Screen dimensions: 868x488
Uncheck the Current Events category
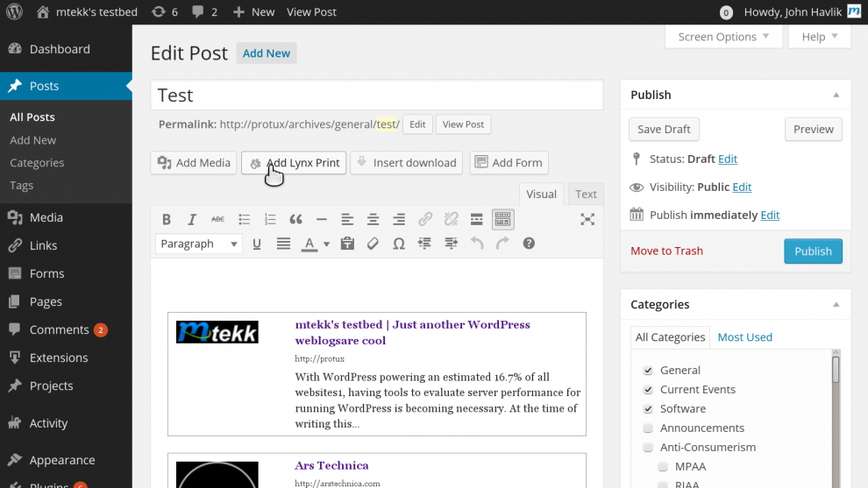point(648,390)
